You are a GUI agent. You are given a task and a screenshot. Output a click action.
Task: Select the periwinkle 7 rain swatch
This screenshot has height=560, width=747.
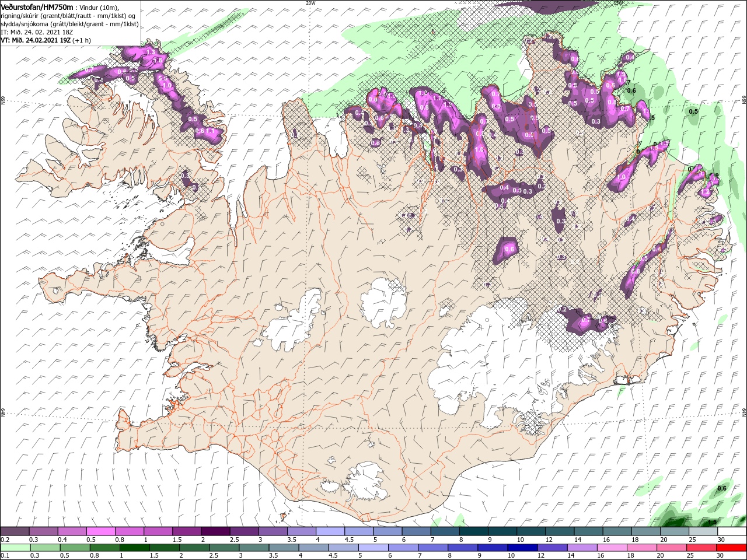tap(433, 548)
